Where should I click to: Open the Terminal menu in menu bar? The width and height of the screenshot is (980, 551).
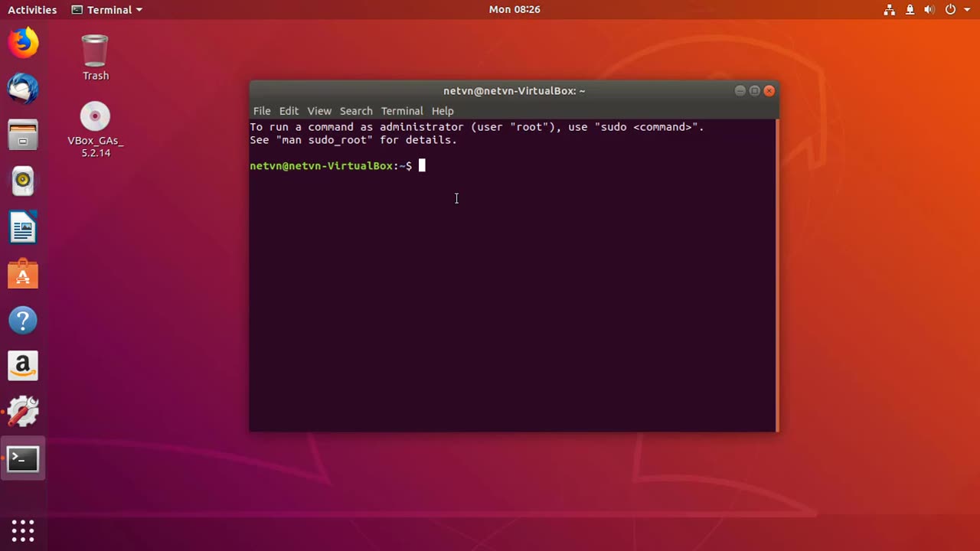(x=402, y=111)
